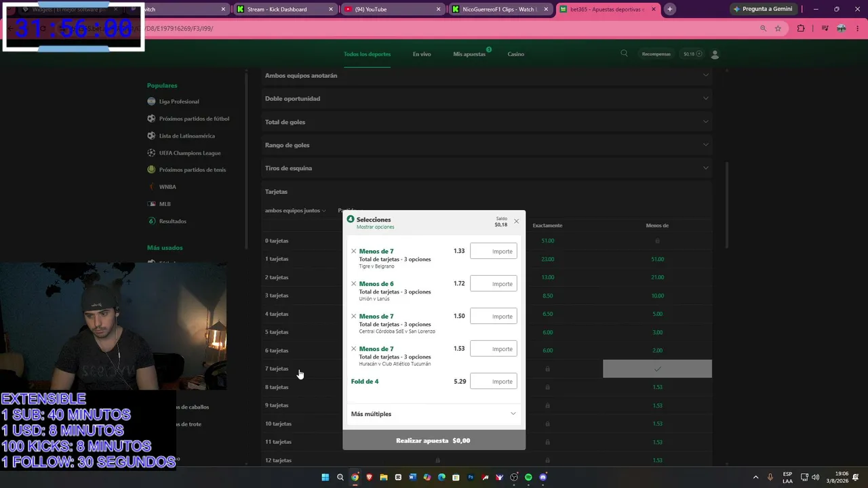Open Recompensas button

click(656, 54)
